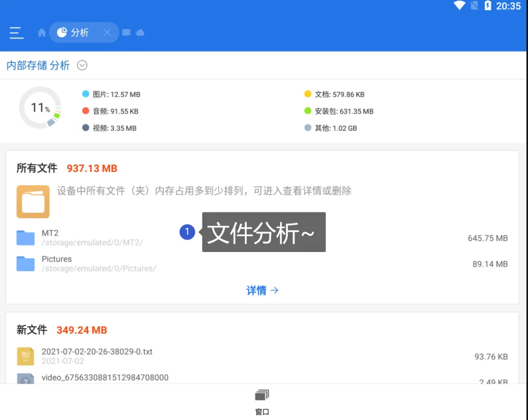Select the 其他 1.02 GB category
528x420 pixels.
click(330, 128)
